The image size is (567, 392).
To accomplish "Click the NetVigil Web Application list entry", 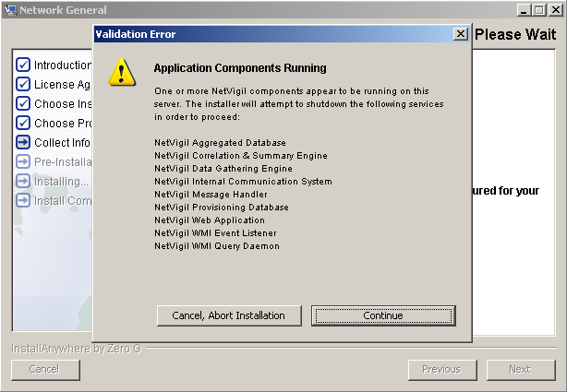I will [209, 220].
